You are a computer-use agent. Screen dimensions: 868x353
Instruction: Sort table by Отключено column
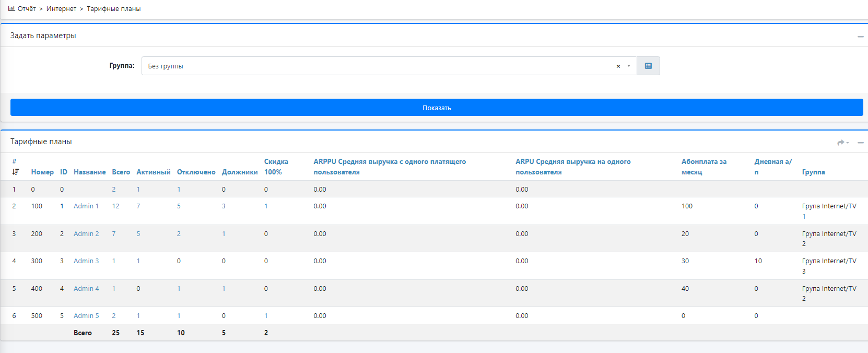[196, 172]
